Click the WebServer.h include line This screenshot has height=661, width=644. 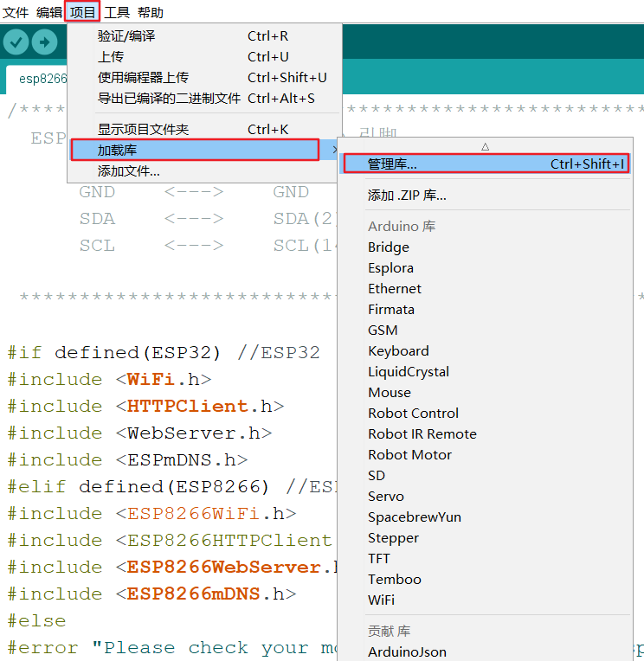click(139, 433)
